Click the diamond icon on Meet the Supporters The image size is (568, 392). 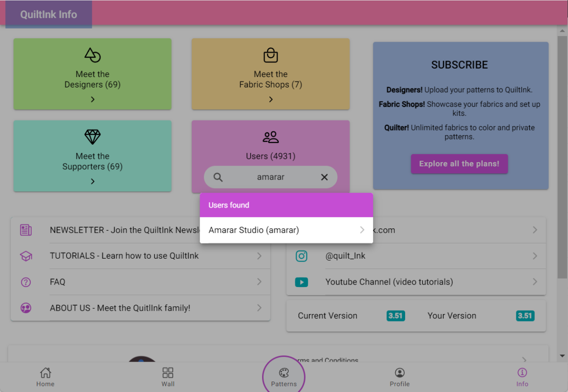click(92, 137)
